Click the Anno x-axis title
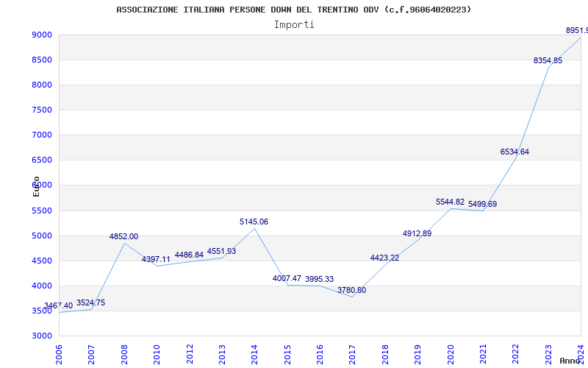The width and height of the screenshot is (588, 368). [570, 361]
